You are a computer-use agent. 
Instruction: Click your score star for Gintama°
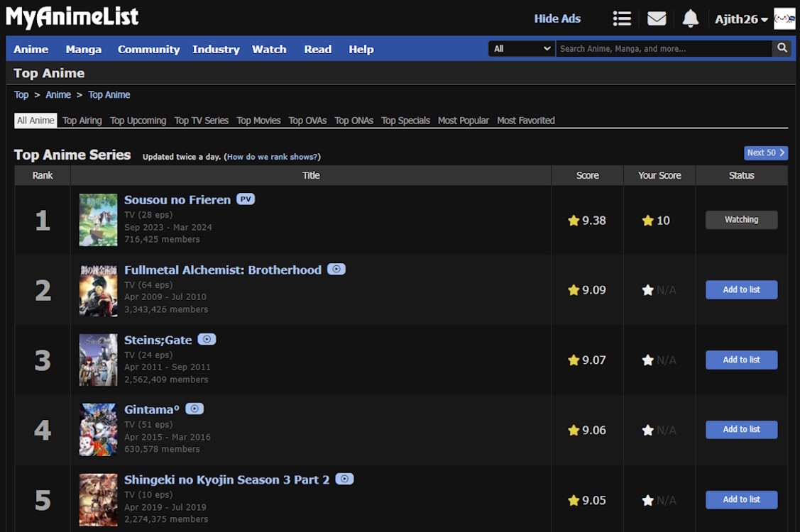click(648, 430)
